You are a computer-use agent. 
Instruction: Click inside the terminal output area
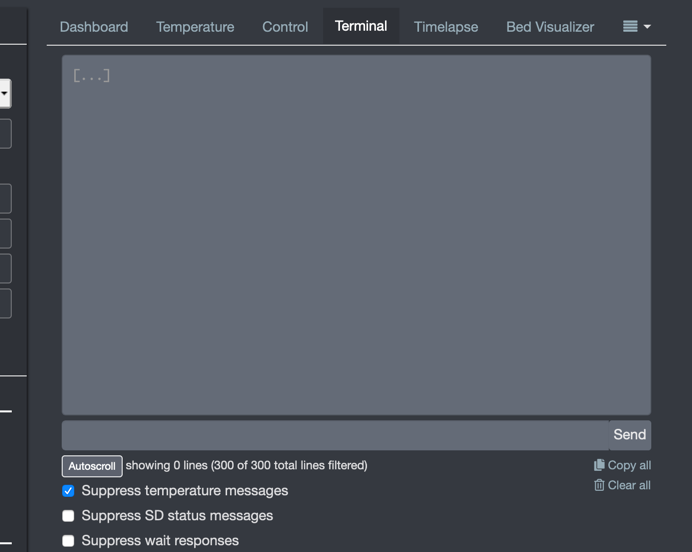tap(356, 240)
